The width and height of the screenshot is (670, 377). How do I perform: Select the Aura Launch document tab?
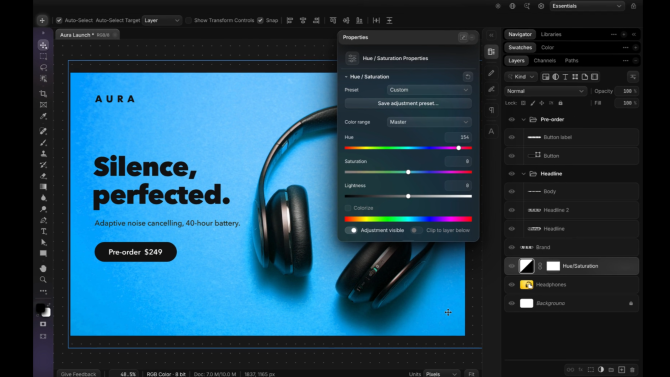point(87,35)
